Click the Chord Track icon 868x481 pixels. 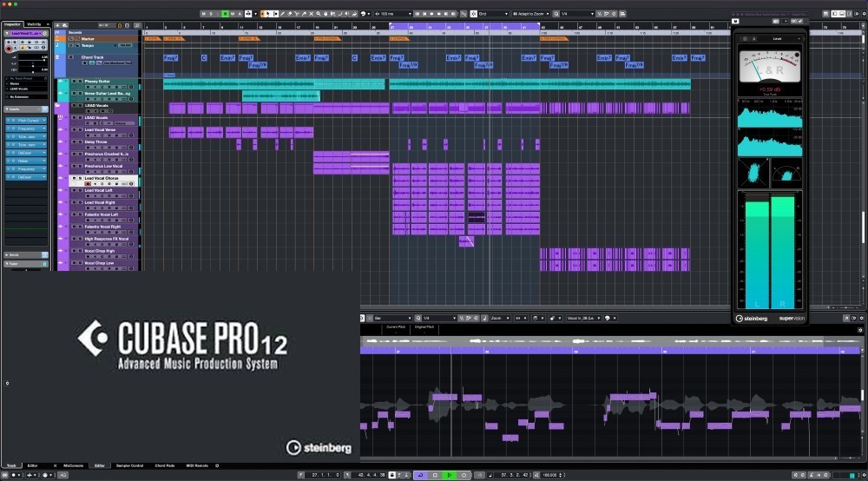point(57,57)
